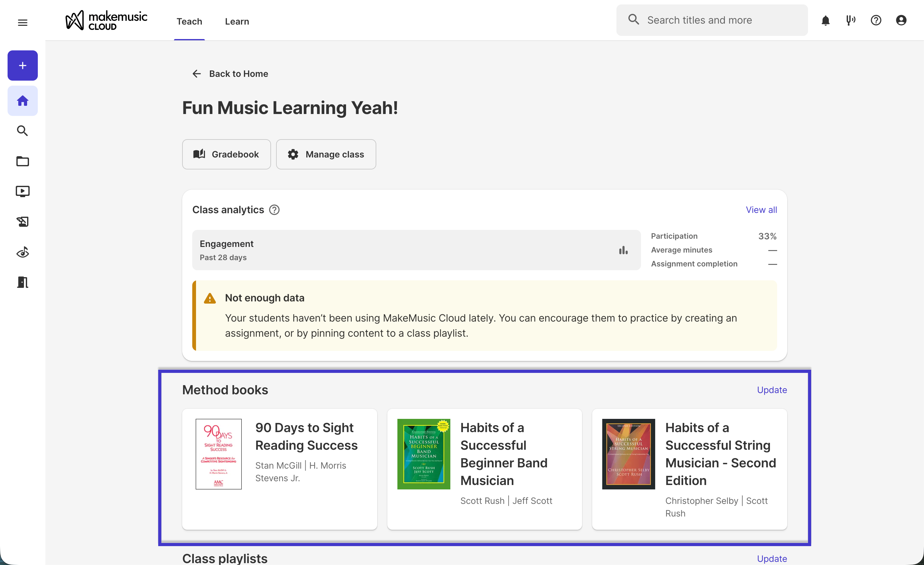
Task: Open the presentation board sidebar icon
Action: (x=22, y=222)
